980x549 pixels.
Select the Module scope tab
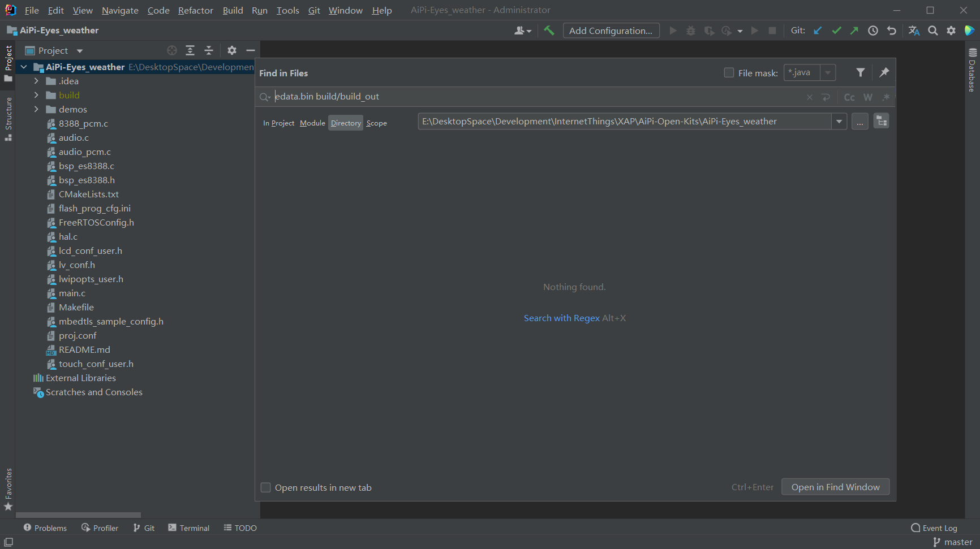[x=312, y=123]
